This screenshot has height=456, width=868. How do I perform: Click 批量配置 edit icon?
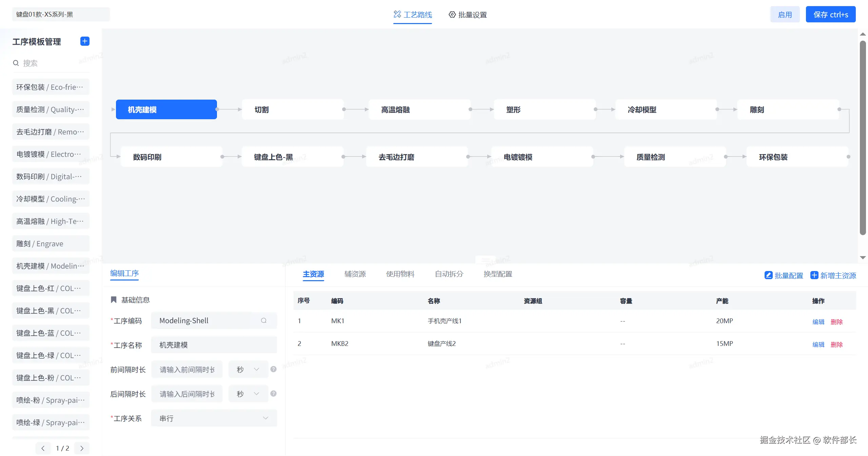point(768,275)
